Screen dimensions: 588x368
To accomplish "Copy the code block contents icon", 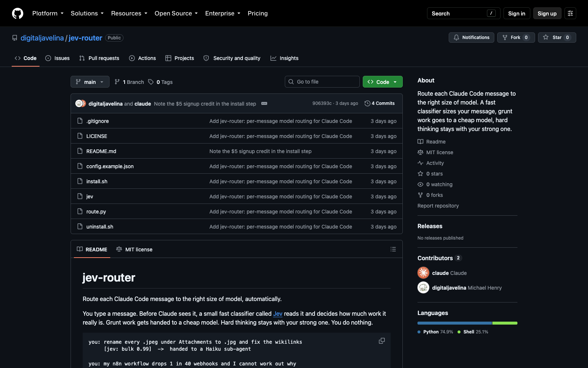I will click(x=382, y=341).
